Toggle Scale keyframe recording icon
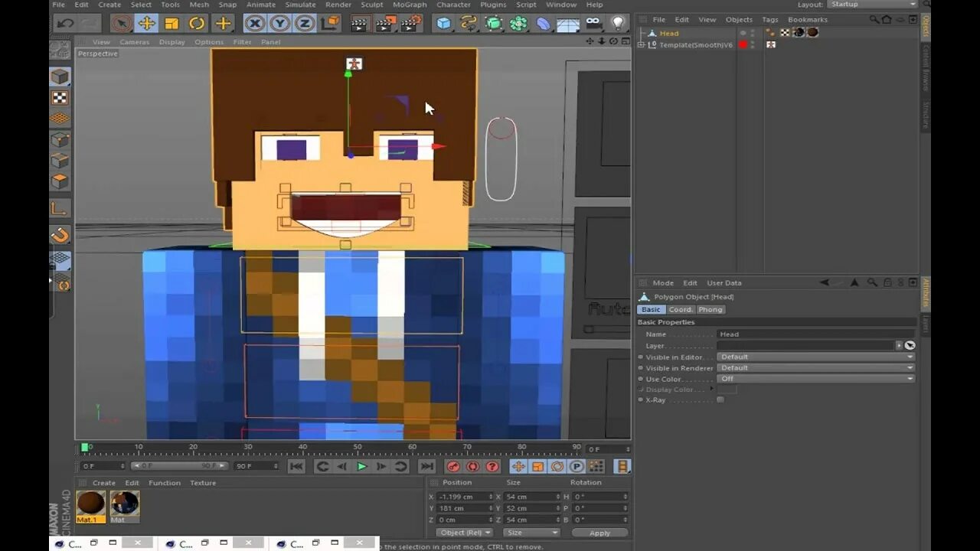 pos(537,467)
